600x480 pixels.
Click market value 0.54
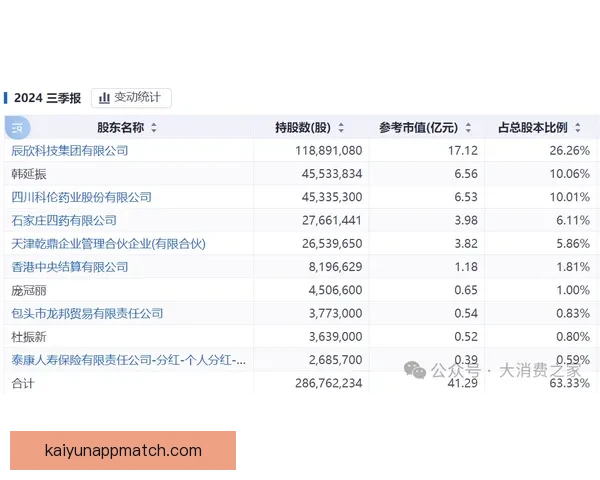pos(466,313)
